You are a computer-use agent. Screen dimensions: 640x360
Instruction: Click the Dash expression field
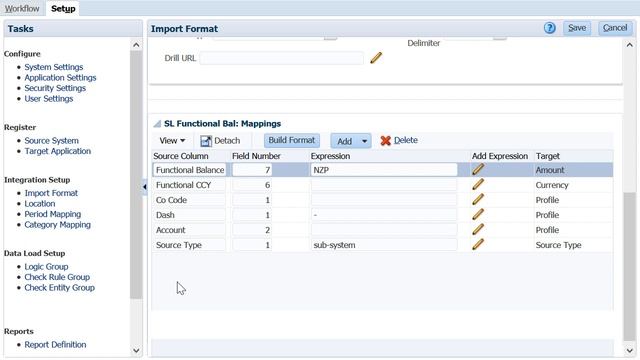coord(384,215)
